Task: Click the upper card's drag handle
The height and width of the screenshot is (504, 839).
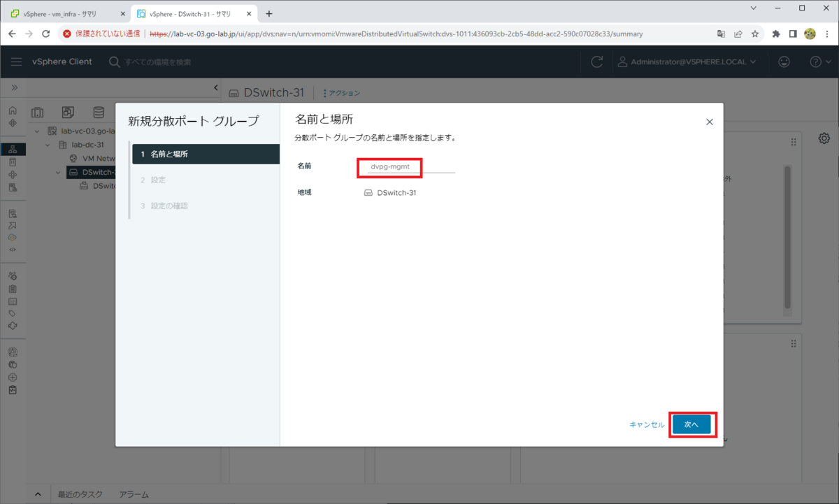Action: tap(794, 142)
